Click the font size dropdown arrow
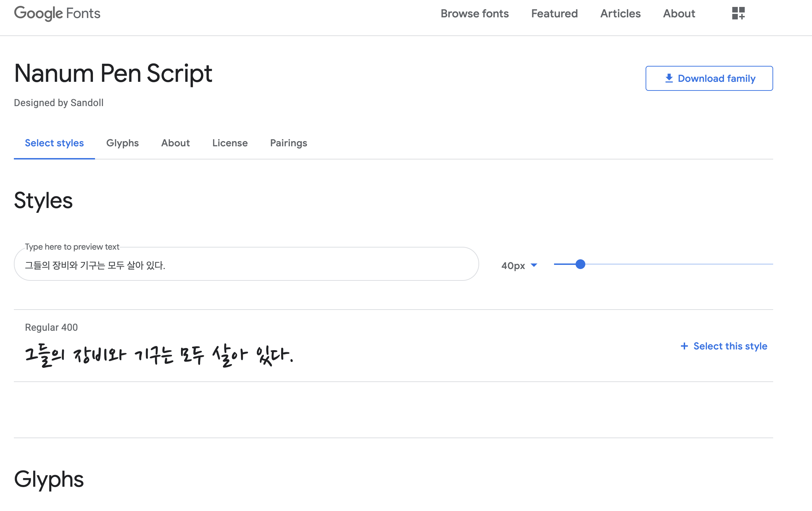The width and height of the screenshot is (812, 511). click(534, 265)
